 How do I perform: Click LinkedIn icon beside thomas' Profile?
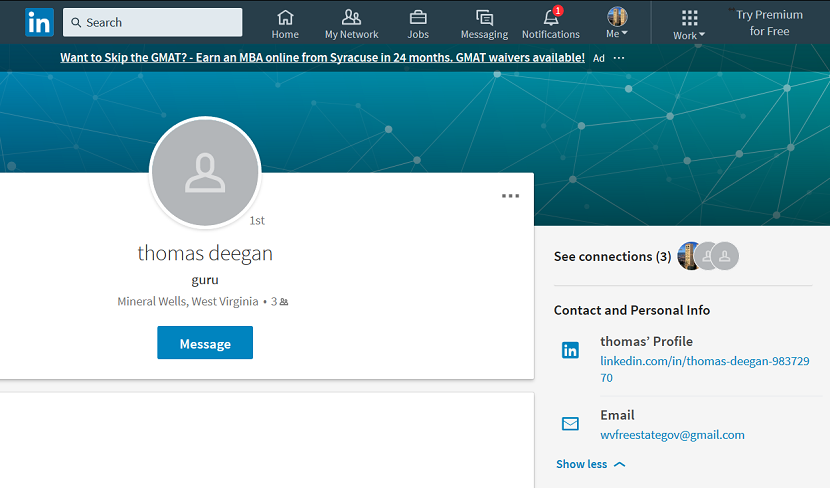pos(570,350)
